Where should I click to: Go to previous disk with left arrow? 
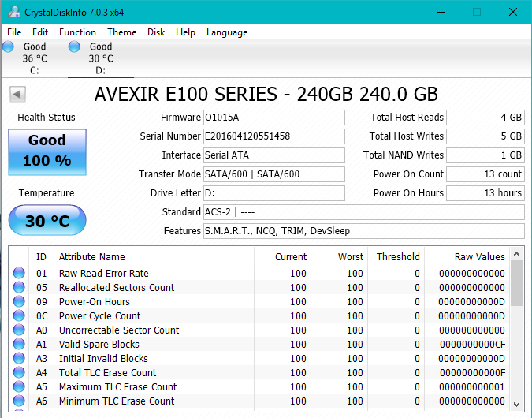[x=17, y=94]
